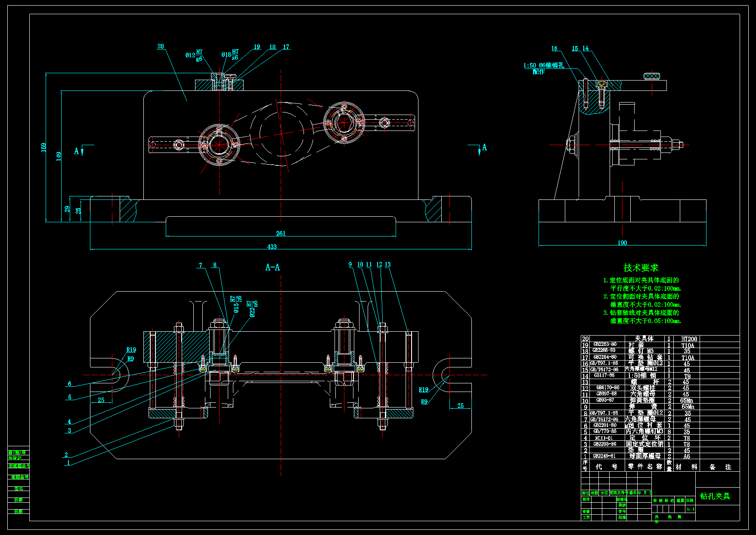This screenshot has height=535, width=756.
Task: Select the 169 vertical height dimension
Action: (x=43, y=147)
